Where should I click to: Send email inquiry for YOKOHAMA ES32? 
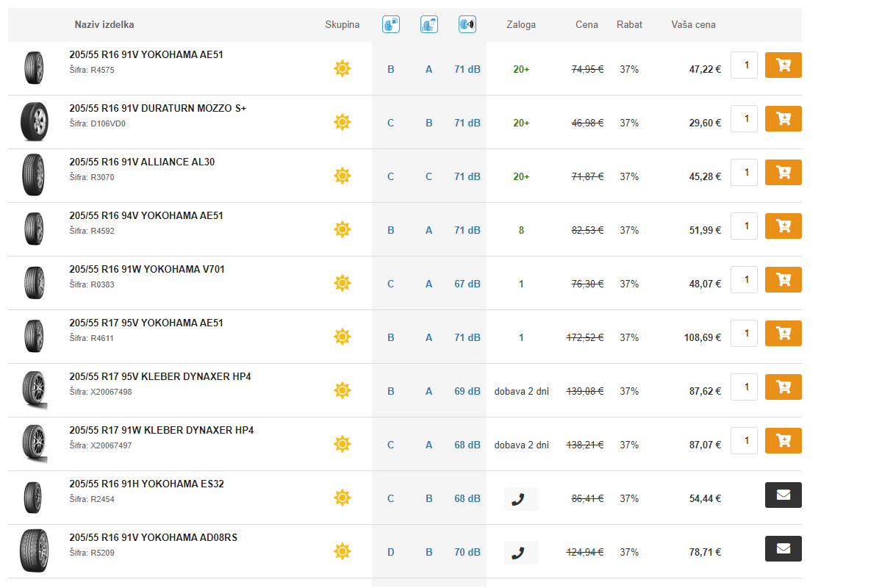pos(784,495)
